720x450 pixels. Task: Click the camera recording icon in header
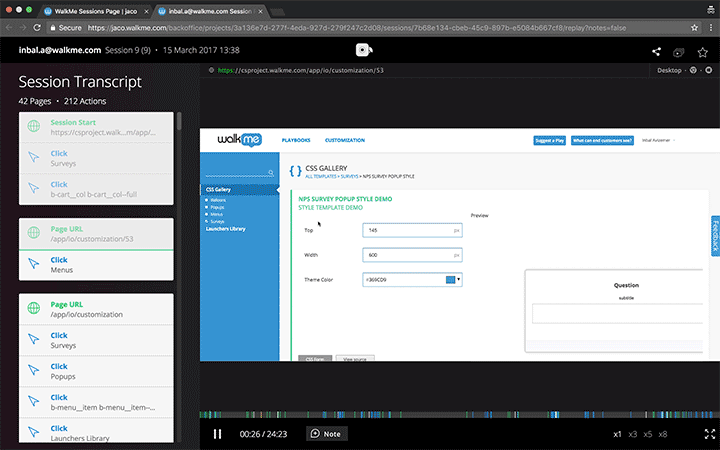click(x=364, y=50)
